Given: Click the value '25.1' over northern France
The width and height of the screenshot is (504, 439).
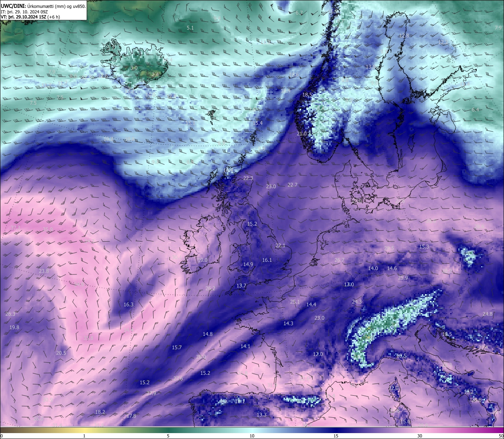Looking at the screenshot, I should point(295,302).
